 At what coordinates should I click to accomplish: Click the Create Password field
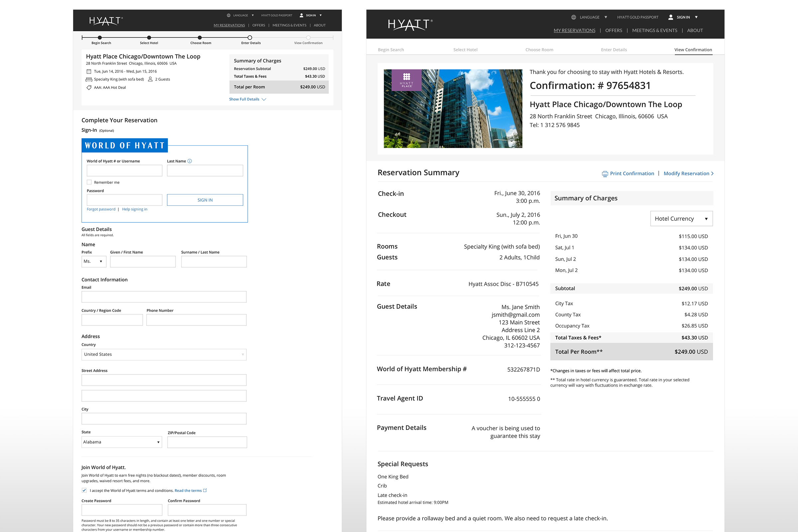[122, 510]
